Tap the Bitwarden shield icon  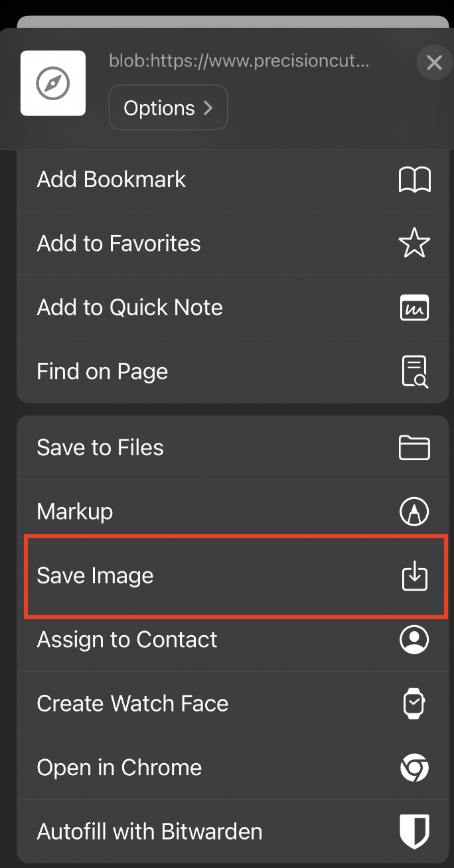[415, 832]
